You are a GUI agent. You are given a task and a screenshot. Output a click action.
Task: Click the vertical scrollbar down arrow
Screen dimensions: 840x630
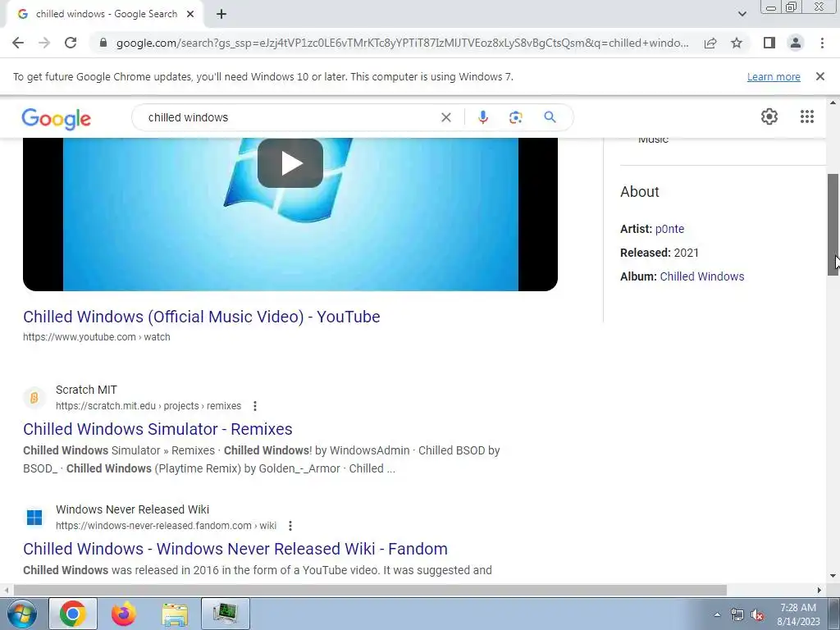click(833, 577)
